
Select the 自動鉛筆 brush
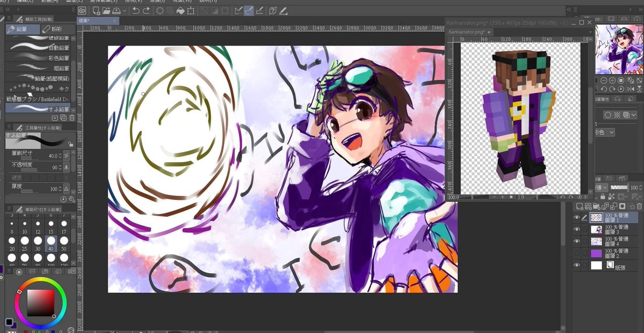coord(38,47)
